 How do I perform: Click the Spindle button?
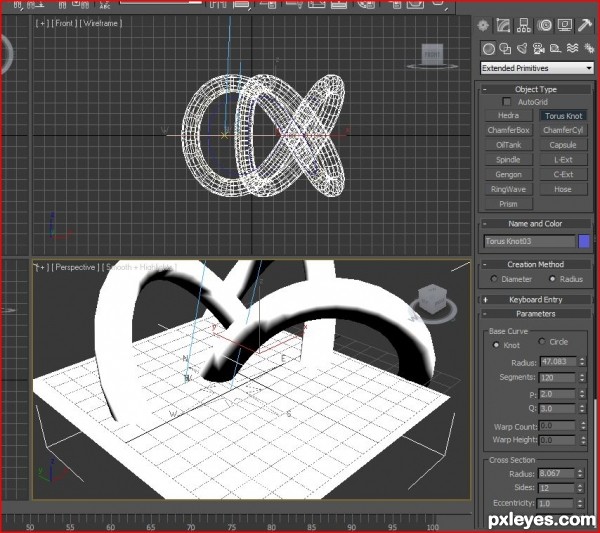tap(508, 160)
